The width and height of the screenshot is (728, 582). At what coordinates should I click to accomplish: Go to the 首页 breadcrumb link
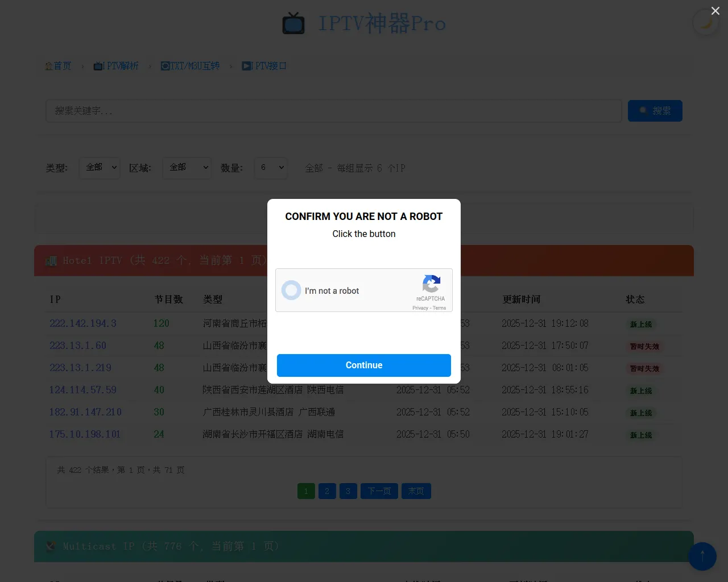pos(58,66)
